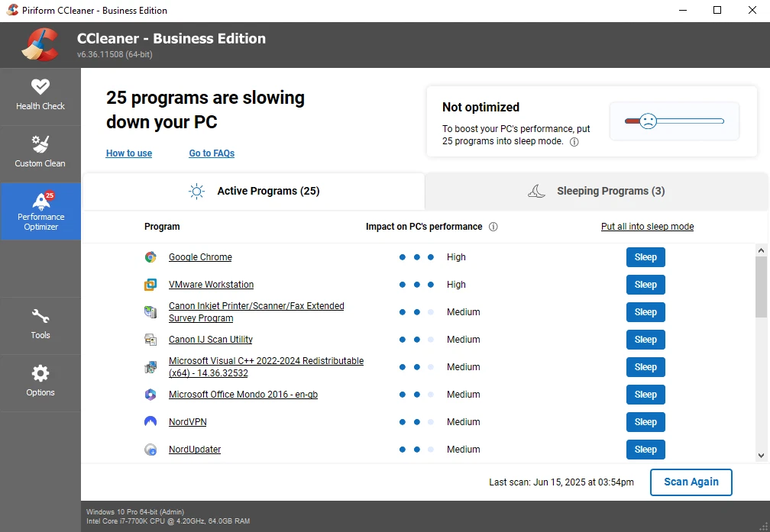This screenshot has height=532, width=770.
Task: Click the info icon beside sleep mode text
Action: [574, 142]
